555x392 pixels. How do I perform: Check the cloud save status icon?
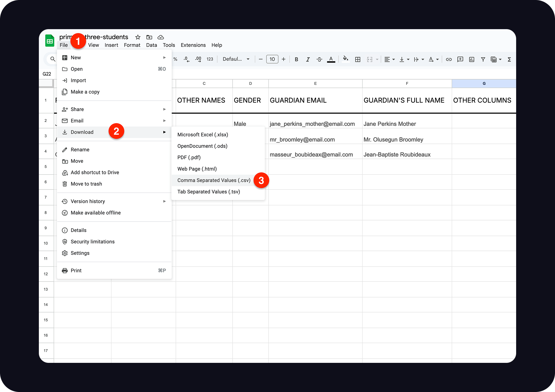point(161,37)
